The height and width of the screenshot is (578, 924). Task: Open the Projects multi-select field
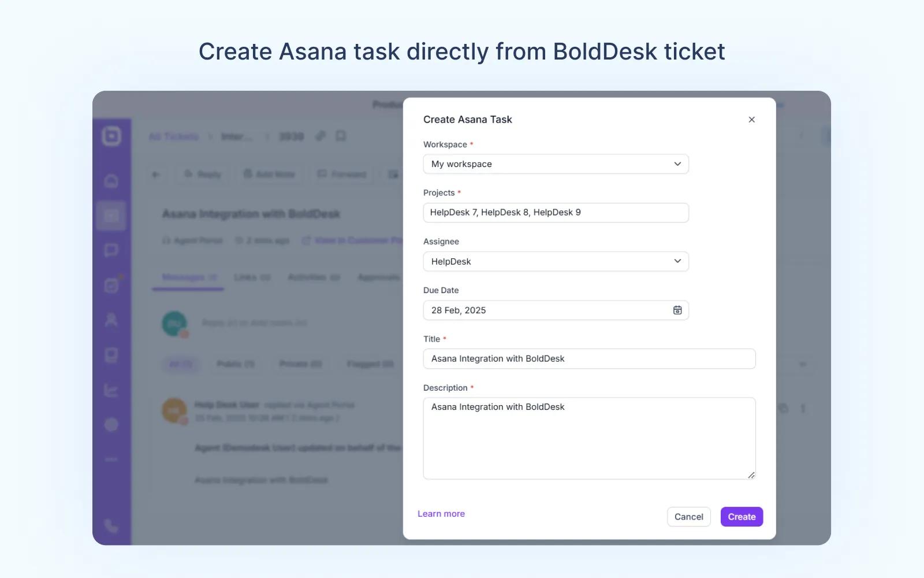click(x=556, y=213)
